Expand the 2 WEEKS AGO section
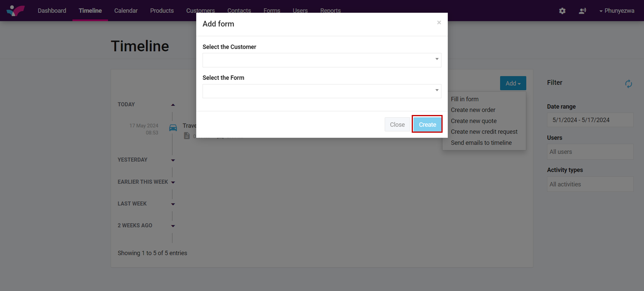 (173, 226)
